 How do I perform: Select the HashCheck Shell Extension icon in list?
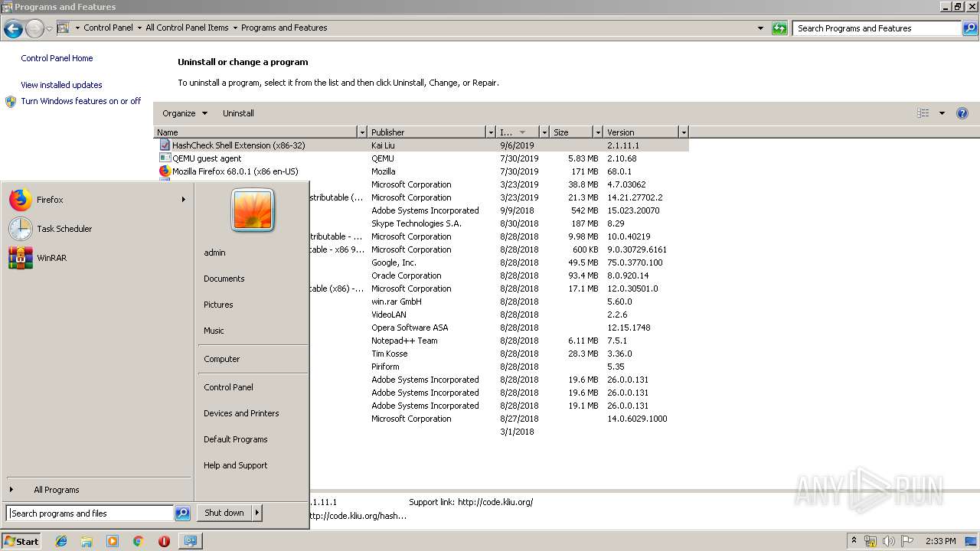point(165,145)
